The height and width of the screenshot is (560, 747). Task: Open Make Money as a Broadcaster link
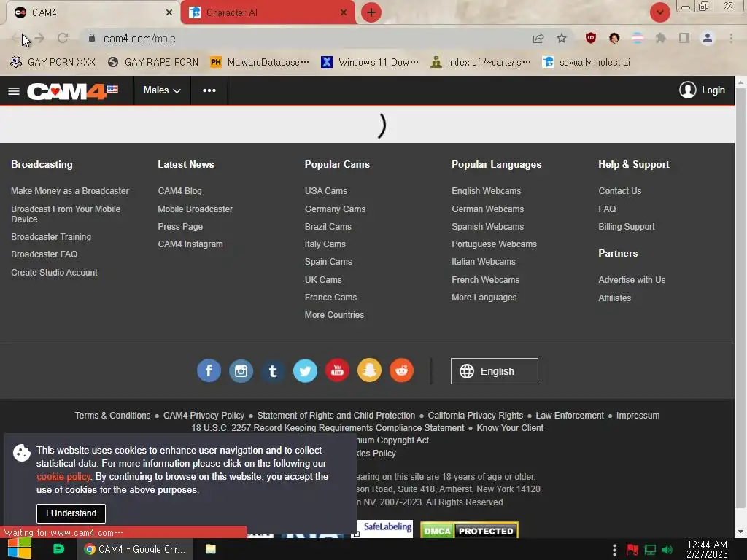click(70, 191)
